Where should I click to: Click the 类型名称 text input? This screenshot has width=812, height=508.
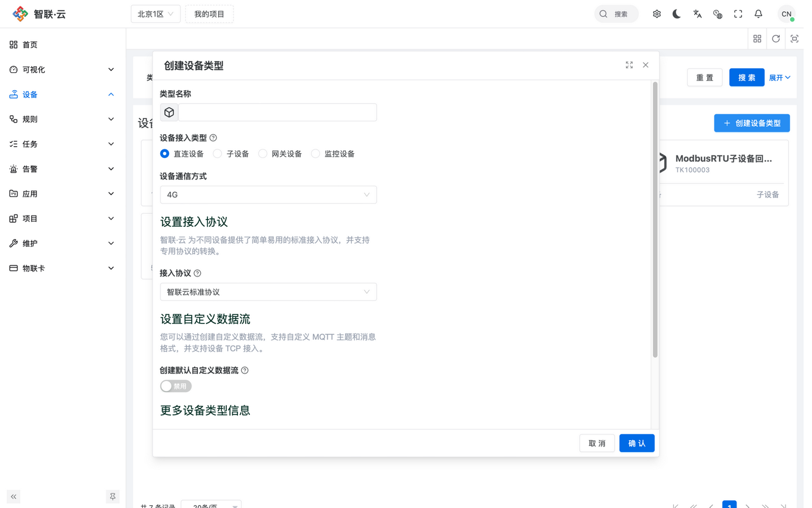tap(277, 112)
